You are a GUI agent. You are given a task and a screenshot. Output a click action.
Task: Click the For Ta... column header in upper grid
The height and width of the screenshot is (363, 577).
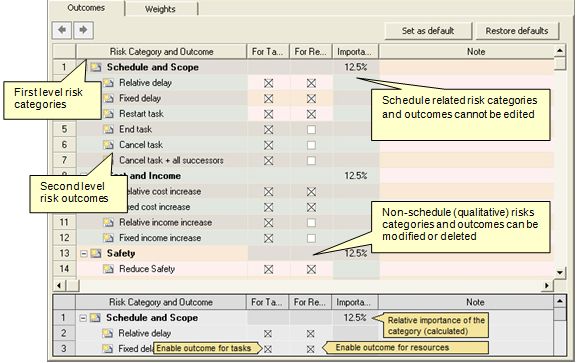coord(268,52)
